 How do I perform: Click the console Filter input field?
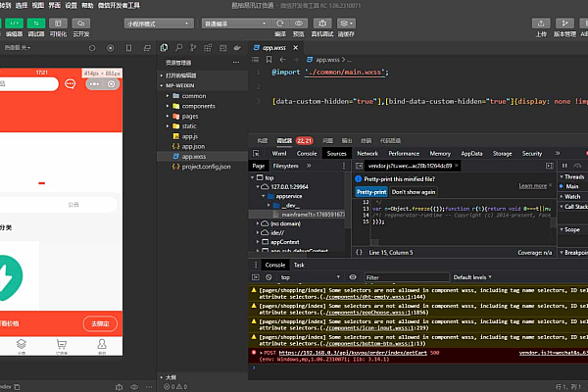click(402, 277)
